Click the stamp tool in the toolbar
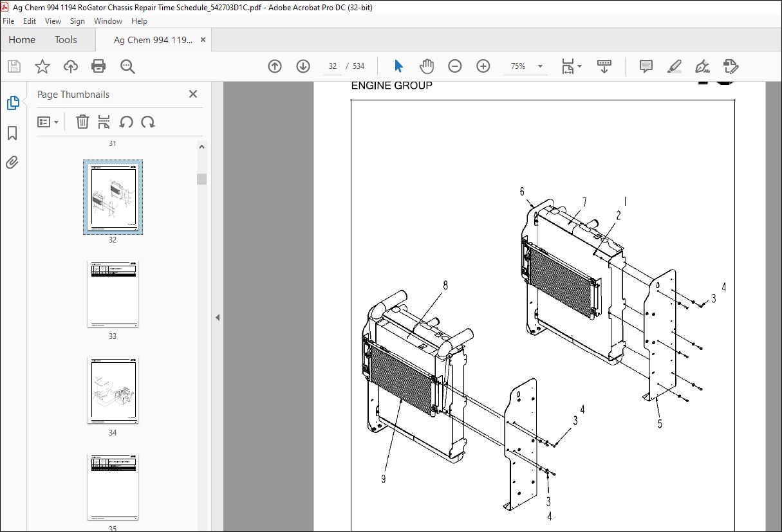 (x=731, y=66)
